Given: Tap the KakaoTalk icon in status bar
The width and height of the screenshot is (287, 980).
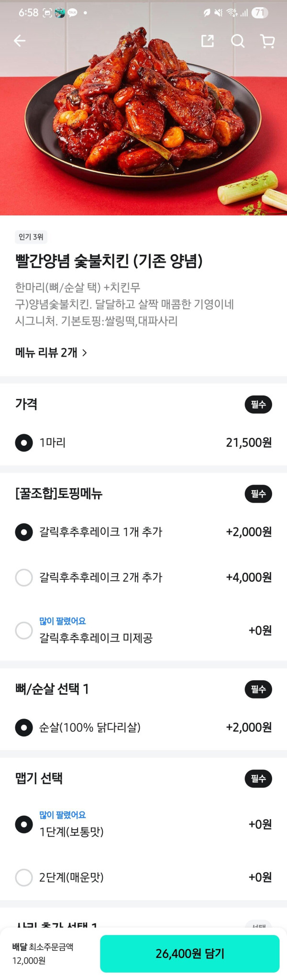Looking at the screenshot, I should tap(72, 12).
